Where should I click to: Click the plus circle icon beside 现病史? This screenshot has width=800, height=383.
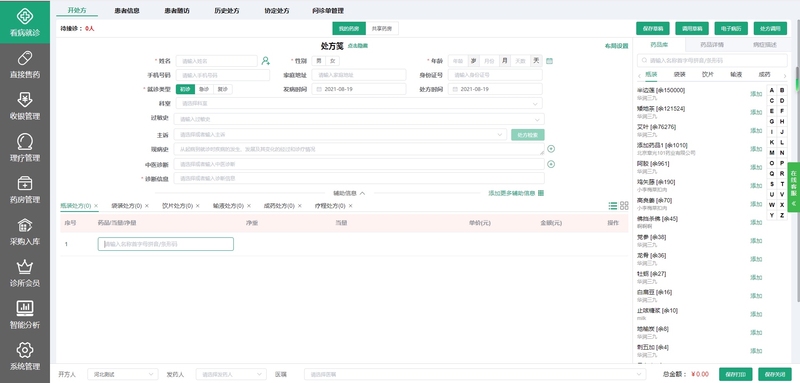click(551, 149)
